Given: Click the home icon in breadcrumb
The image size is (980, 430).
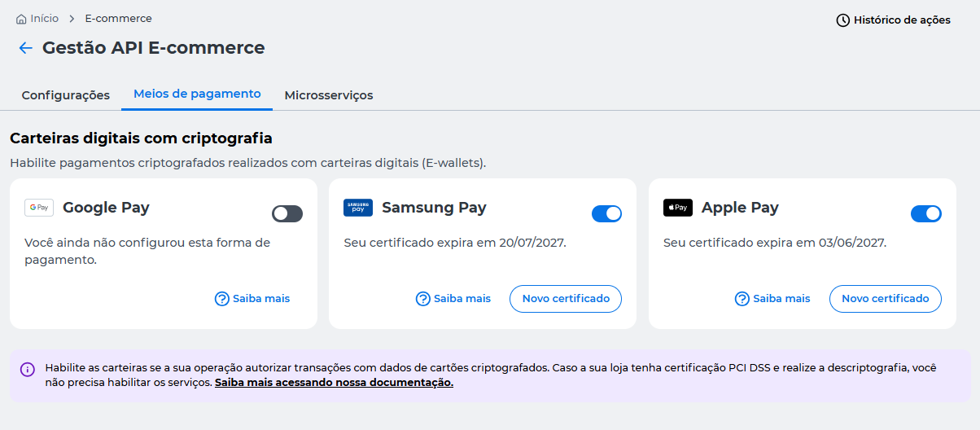Looking at the screenshot, I should point(21,19).
